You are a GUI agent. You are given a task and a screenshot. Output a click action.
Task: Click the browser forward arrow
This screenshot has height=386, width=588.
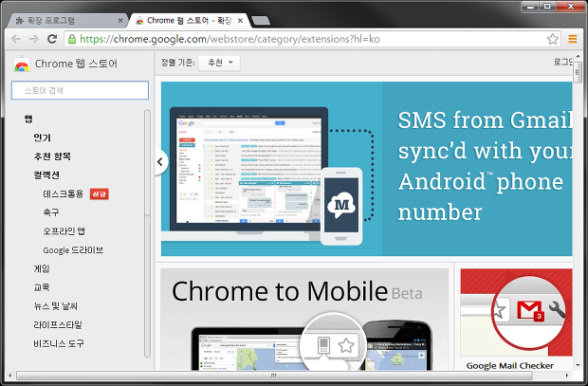34,39
